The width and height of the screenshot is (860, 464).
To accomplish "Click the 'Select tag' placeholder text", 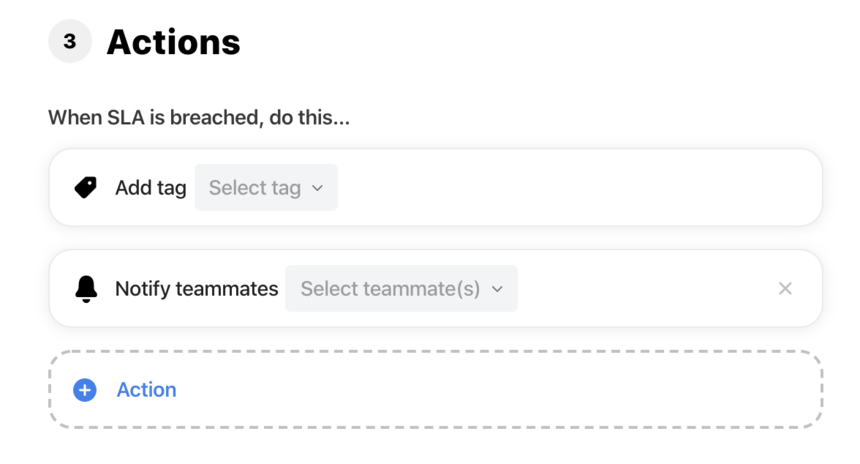I will coord(255,188).
